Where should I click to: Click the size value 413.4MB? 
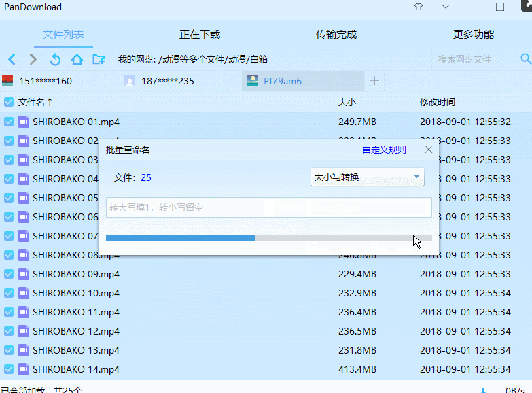pos(357,369)
